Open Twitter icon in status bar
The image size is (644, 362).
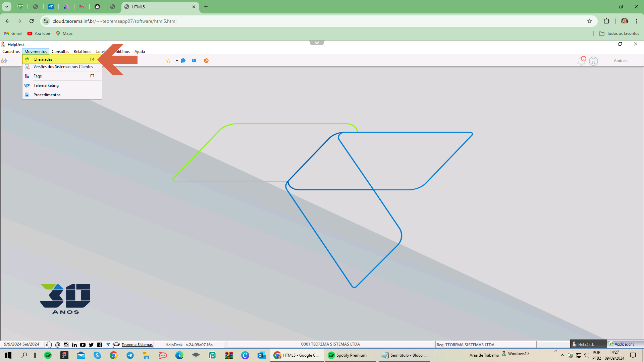[91, 345]
